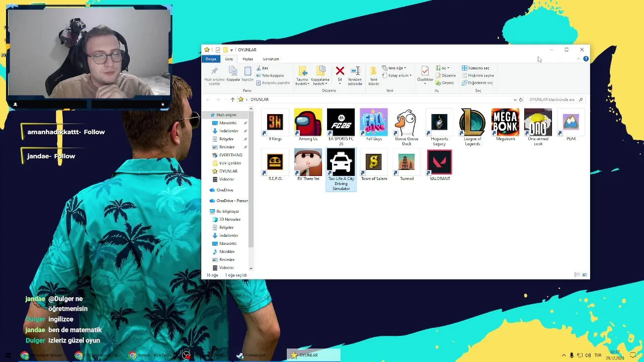Click Yolu kopyala command
Screen dimensions: 644x362
point(270,75)
